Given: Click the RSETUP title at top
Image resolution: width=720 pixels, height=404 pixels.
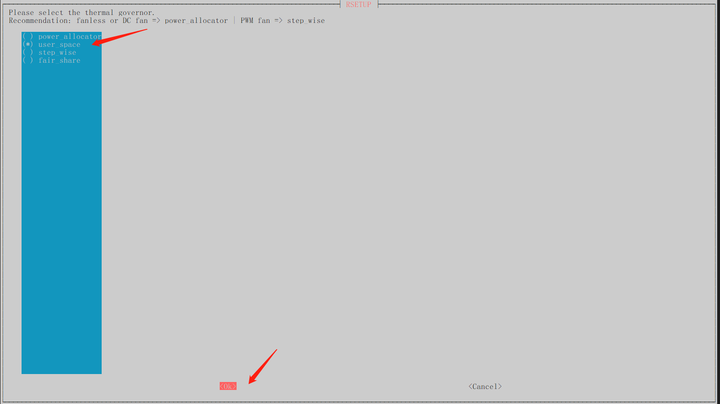Looking at the screenshot, I should [359, 5].
